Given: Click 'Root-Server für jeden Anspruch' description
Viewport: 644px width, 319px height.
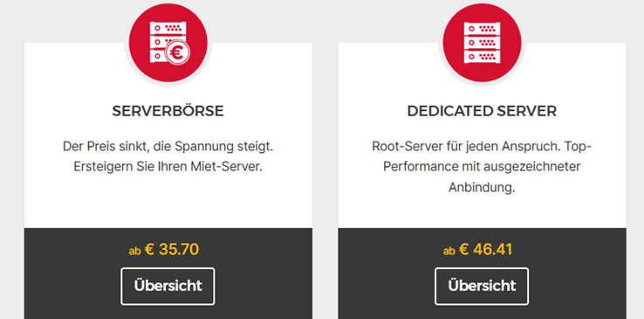Looking at the screenshot, I should (467, 146).
